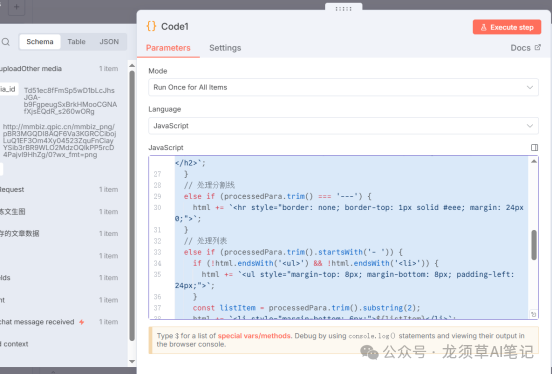Image resolution: width=552 pixels, height=374 pixels.
Task: Click the editor resize handle at the corner
Action: point(534,314)
